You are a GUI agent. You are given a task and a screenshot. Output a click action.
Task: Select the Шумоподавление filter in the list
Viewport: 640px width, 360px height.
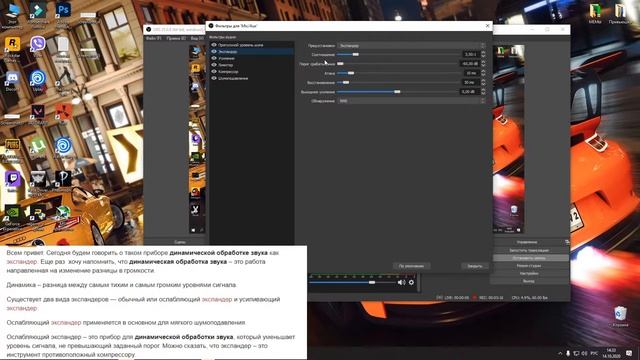coord(233,78)
